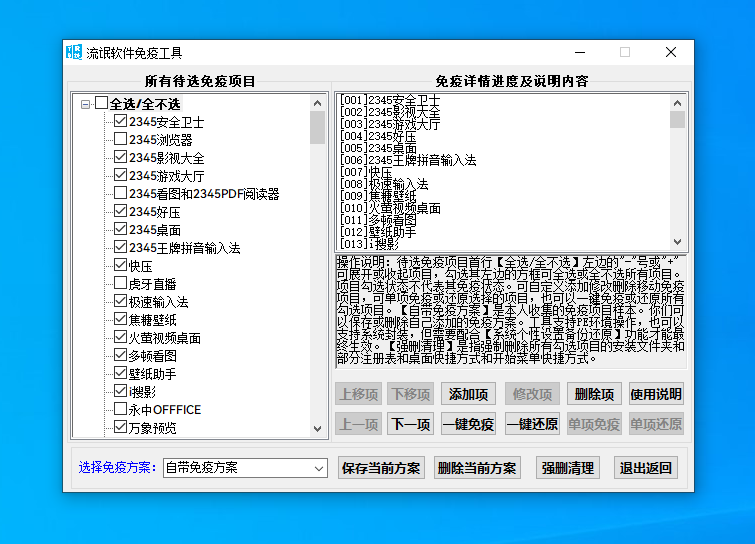The image size is (755, 544).
Task: Click the disabled 修改项 button
Action: tap(532, 394)
